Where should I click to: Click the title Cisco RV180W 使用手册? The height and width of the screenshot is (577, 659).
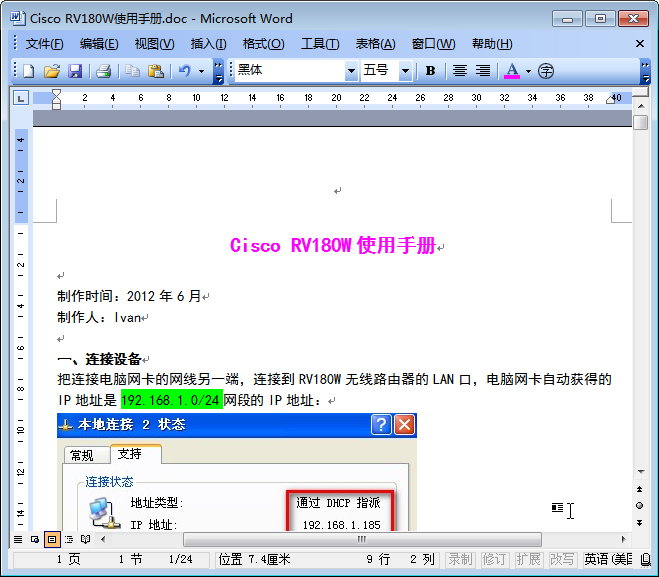tap(332, 245)
